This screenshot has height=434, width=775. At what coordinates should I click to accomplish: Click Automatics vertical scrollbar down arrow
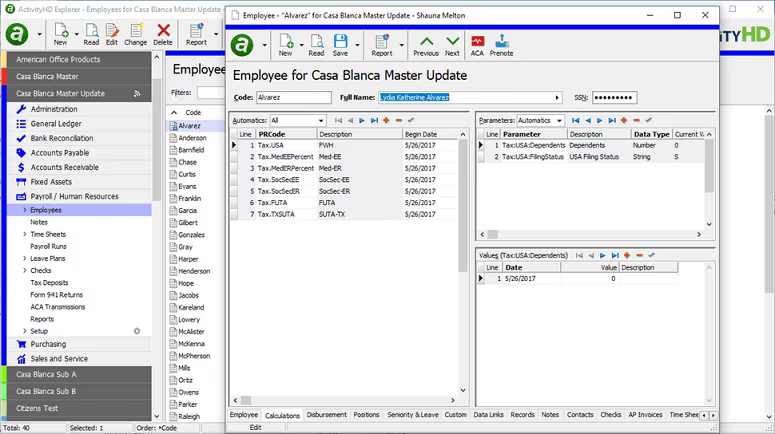[463, 391]
